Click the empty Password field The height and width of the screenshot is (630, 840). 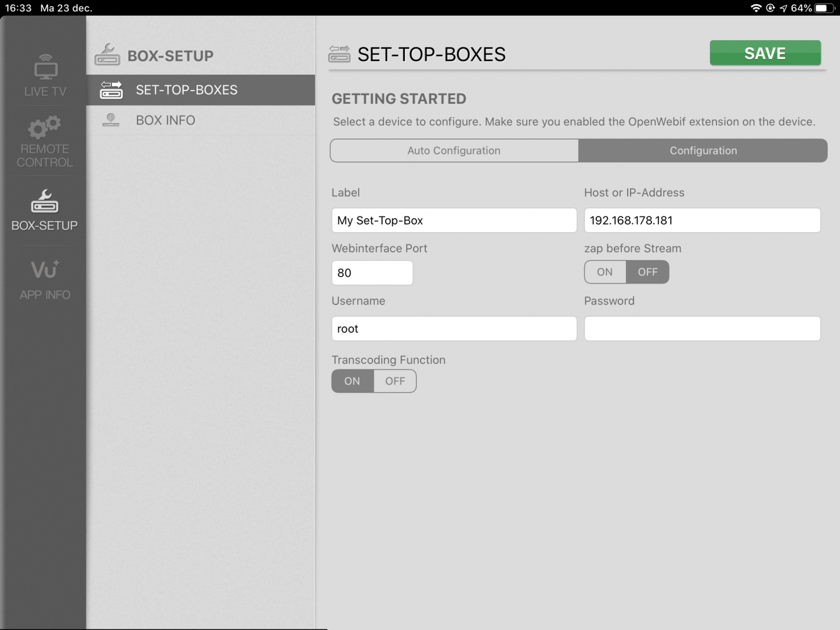702,328
